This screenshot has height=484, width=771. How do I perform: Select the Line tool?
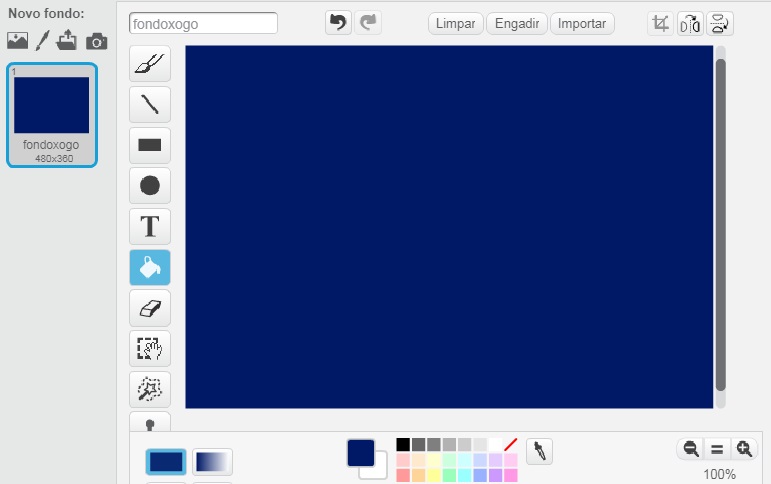point(149,104)
